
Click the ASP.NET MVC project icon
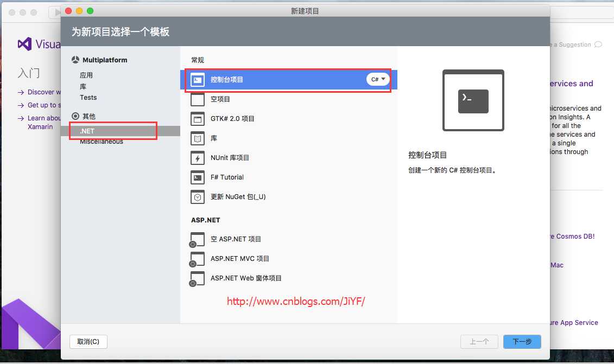[x=197, y=259]
